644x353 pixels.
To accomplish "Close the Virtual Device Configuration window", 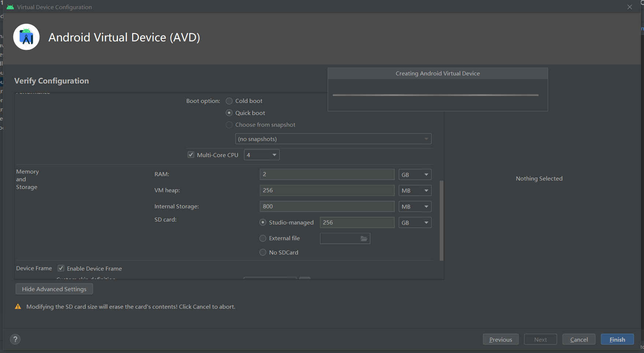I will pos(630,7).
